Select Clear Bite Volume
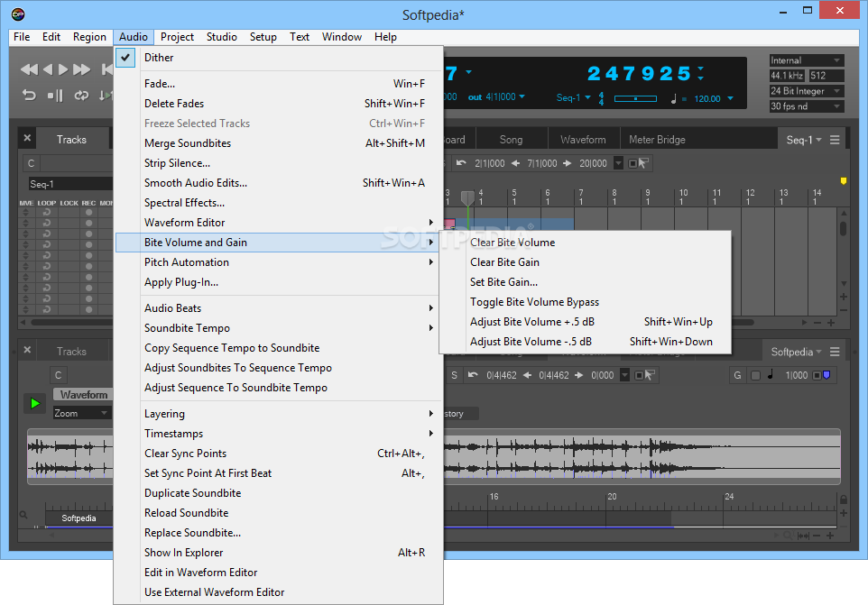Image resolution: width=868 pixels, height=605 pixels. [x=585, y=243]
